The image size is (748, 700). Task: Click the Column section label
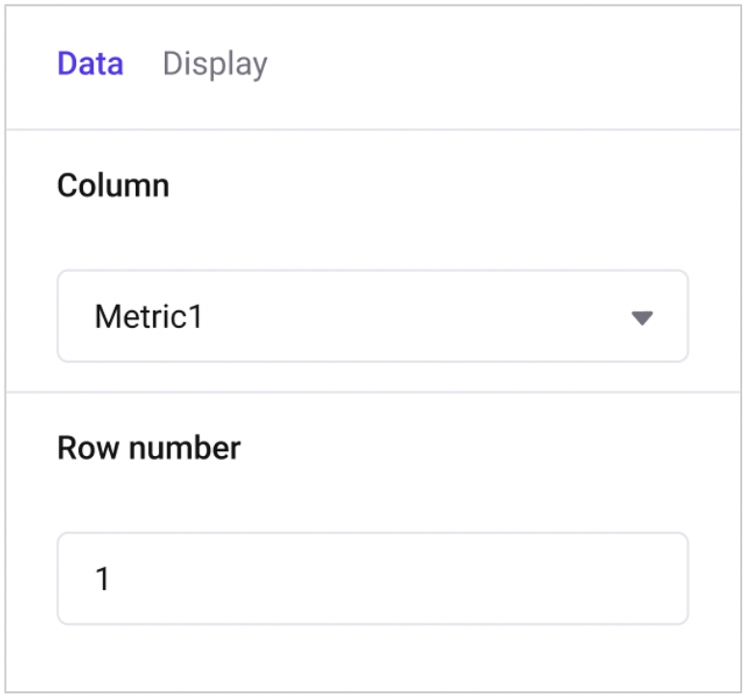click(x=113, y=185)
